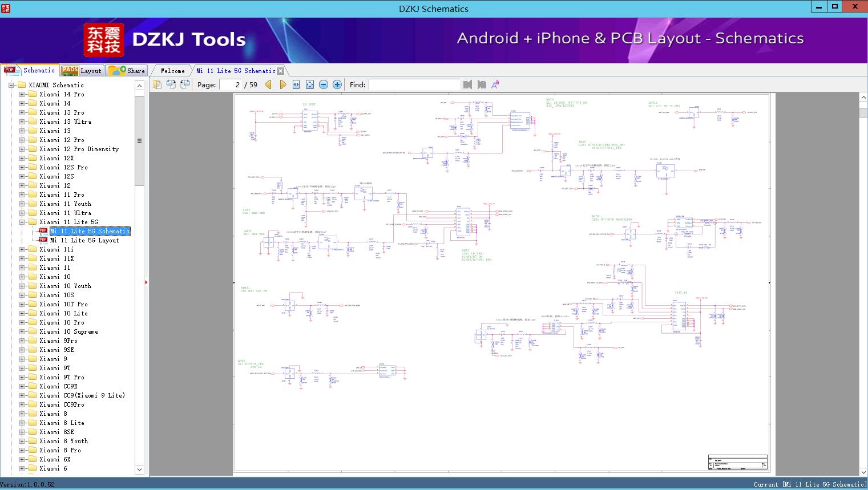Open the Welcome document tab
Screen dimensions: 868x490
pyautogui.click(x=172, y=71)
